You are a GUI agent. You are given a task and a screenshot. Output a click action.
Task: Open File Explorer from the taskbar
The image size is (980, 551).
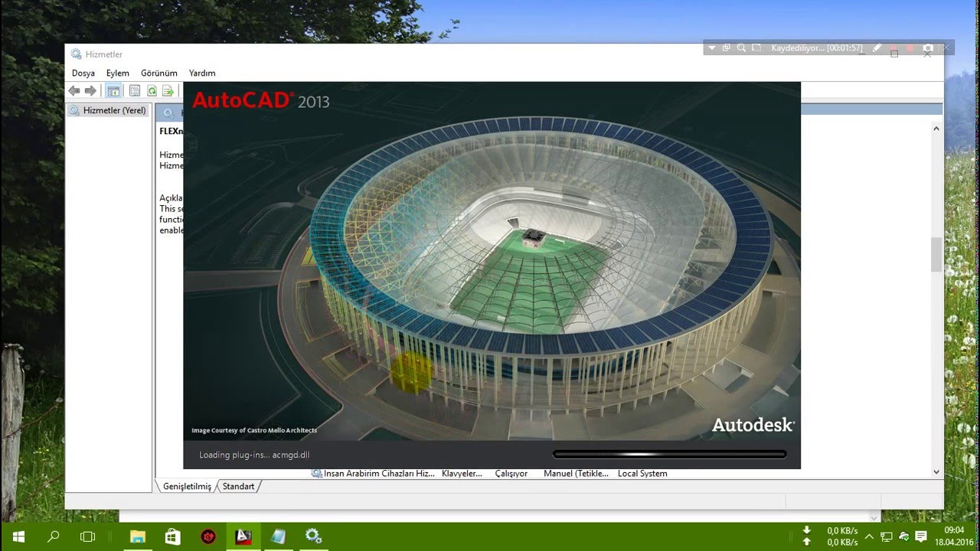coord(138,536)
